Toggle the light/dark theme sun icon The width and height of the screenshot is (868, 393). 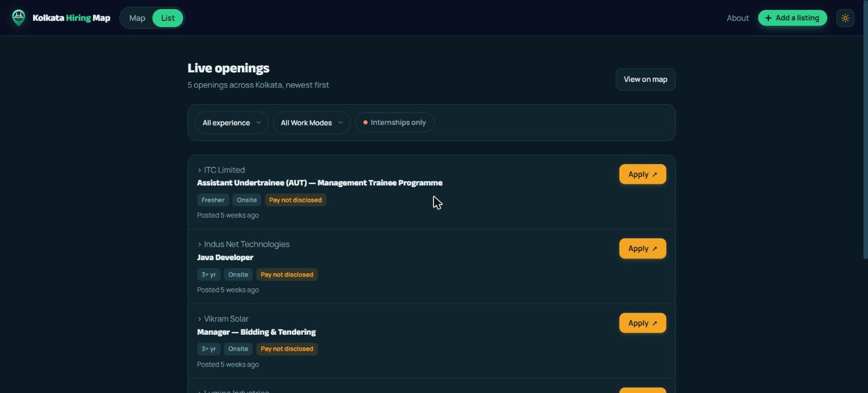[x=845, y=18]
